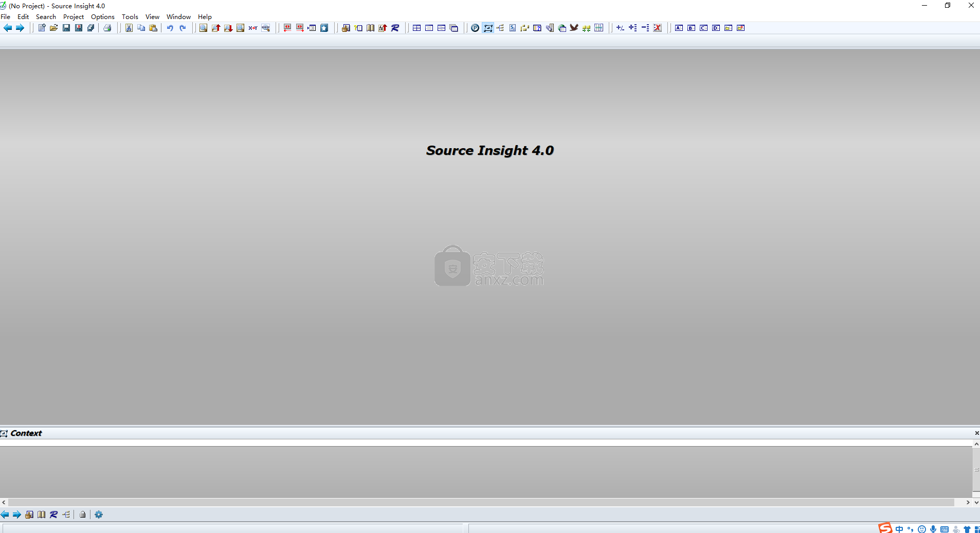Screen dimensions: 980x533
Task: Click the Expand All plus-lines icon
Action: (x=633, y=28)
